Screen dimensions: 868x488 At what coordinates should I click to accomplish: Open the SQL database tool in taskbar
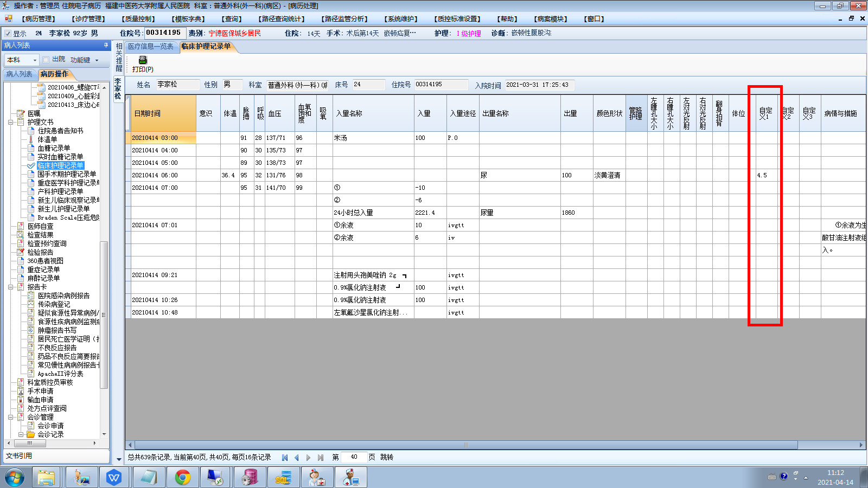coord(283,478)
